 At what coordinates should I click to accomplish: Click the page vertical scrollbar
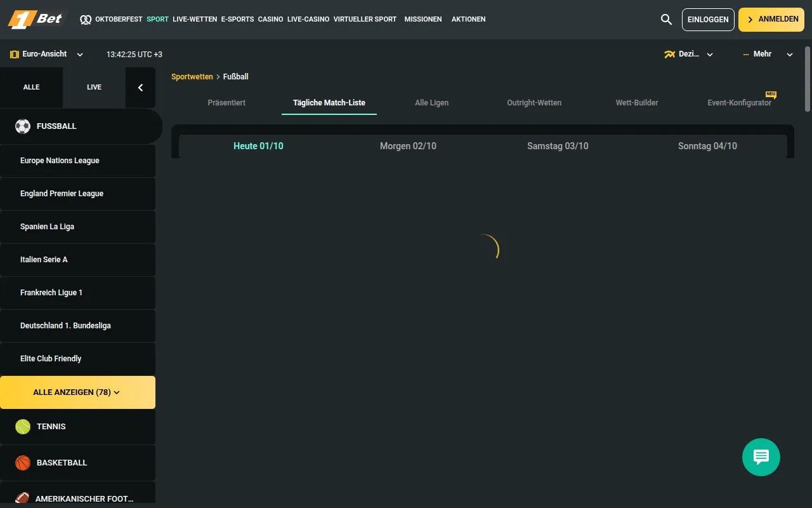[808, 79]
